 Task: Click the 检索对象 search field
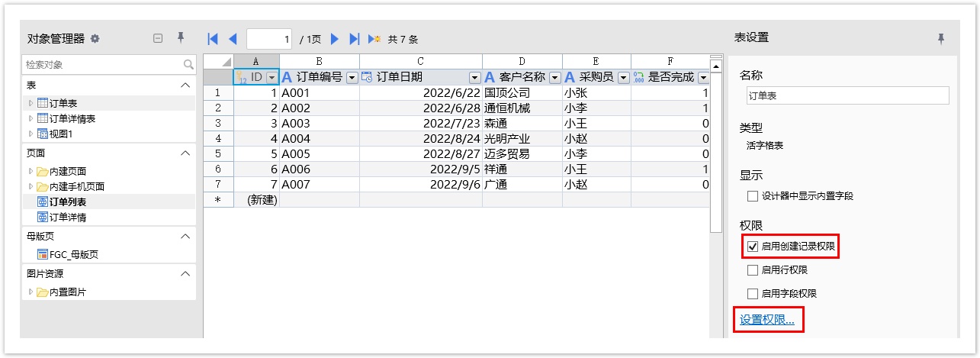(x=103, y=65)
